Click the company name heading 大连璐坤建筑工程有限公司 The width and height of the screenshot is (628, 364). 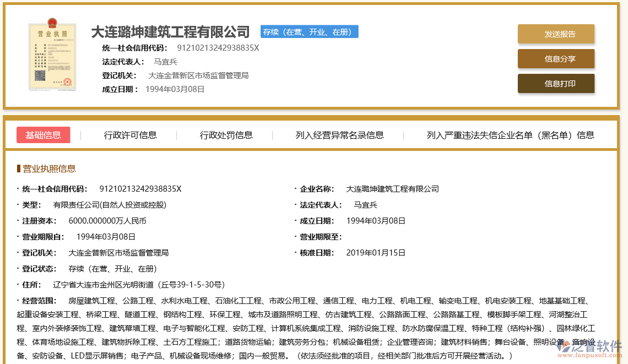tap(170, 32)
